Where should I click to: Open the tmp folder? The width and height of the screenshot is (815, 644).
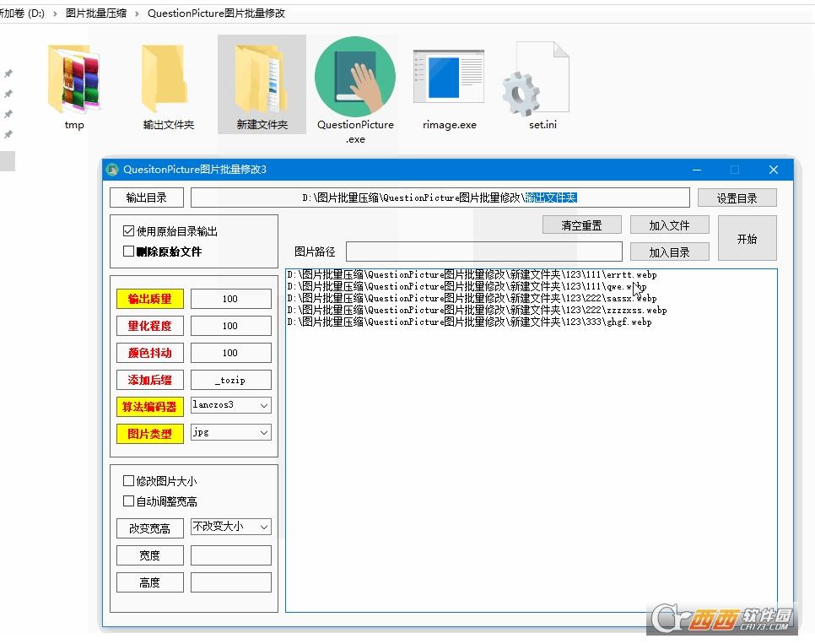[x=74, y=76]
